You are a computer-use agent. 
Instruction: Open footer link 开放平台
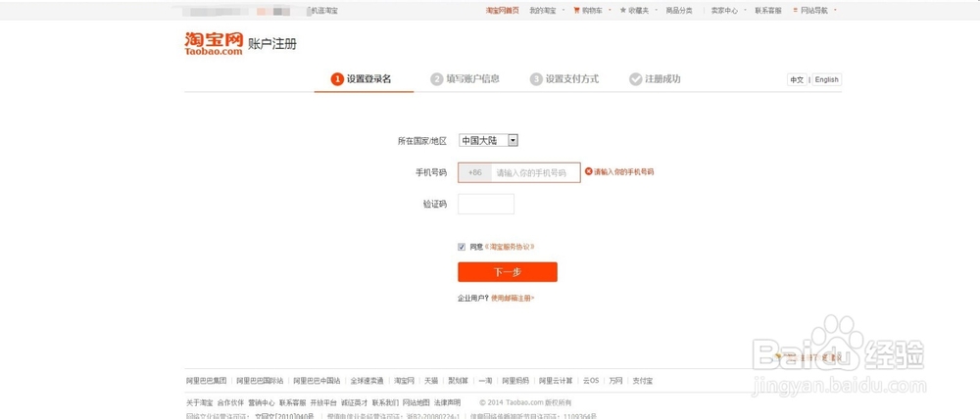323,402
